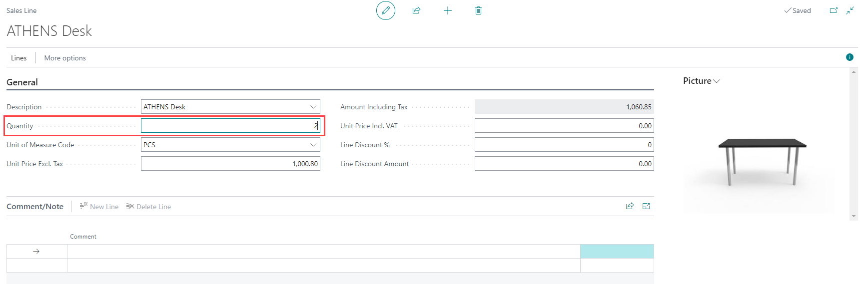Image resolution: width=868 pixels, height=284 pixels.
Task: Open the Unit of Measure Code dropdown
Action: click(x=313, y=145)
